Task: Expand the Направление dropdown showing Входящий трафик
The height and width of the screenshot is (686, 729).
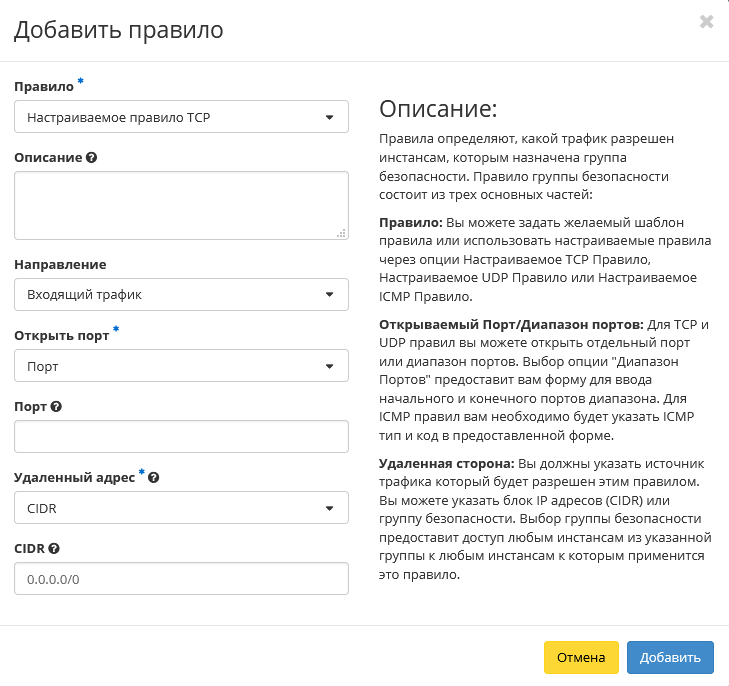Action: 181,295
